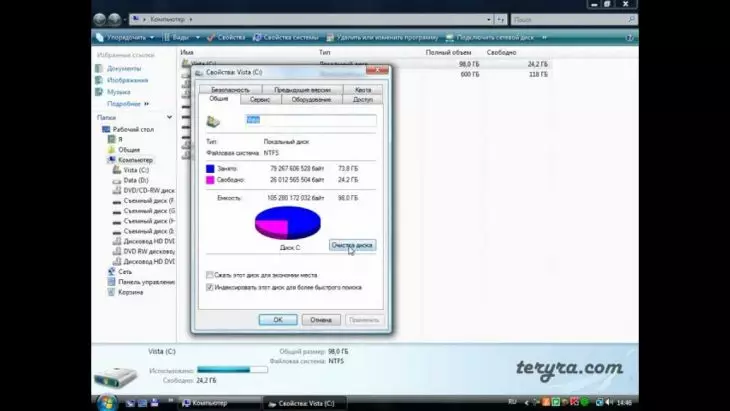730x411 pixels.
Task: Select the Общие tab in the dialog
Action: [x=219, y=99]
